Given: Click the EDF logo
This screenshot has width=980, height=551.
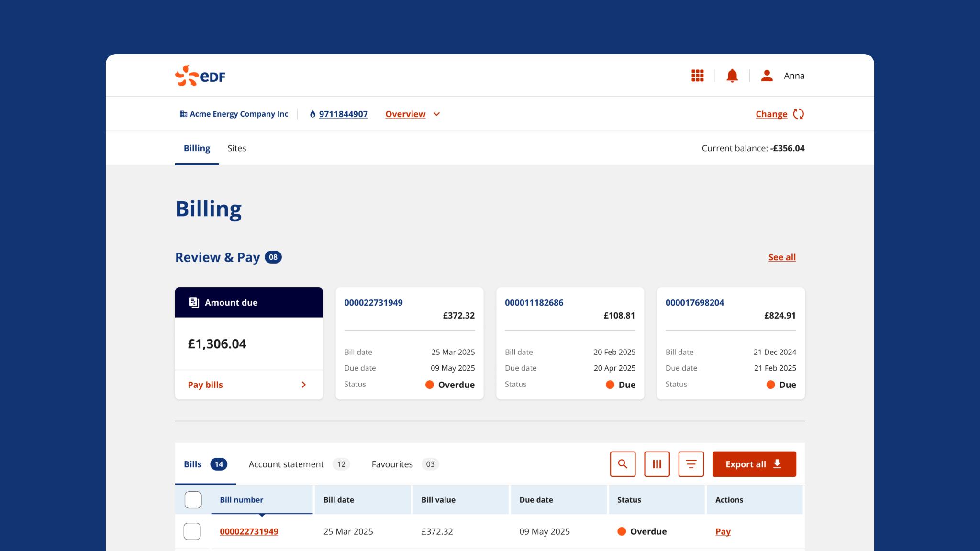Looking at the screenshot, I should (200, 76).
